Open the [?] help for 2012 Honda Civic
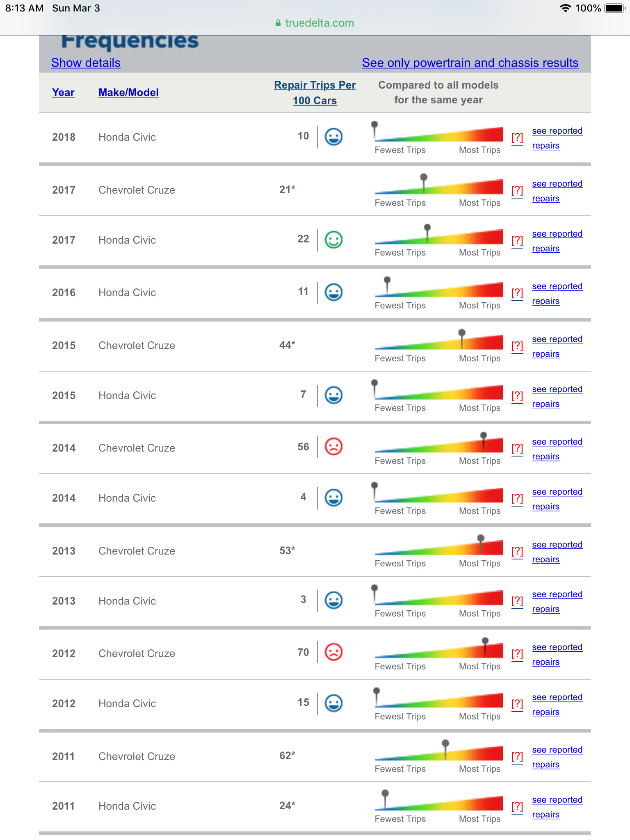The height and width of the screenshot is (840, 630). 517,704
